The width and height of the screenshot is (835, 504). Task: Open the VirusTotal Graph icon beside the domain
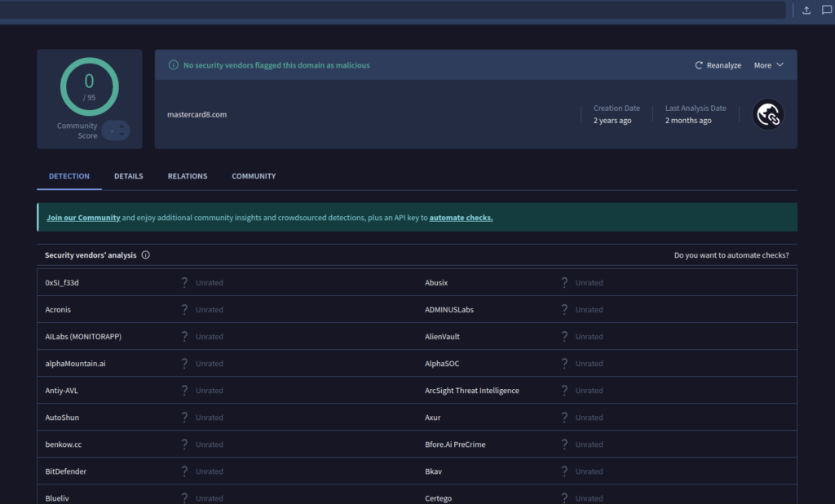767,114
